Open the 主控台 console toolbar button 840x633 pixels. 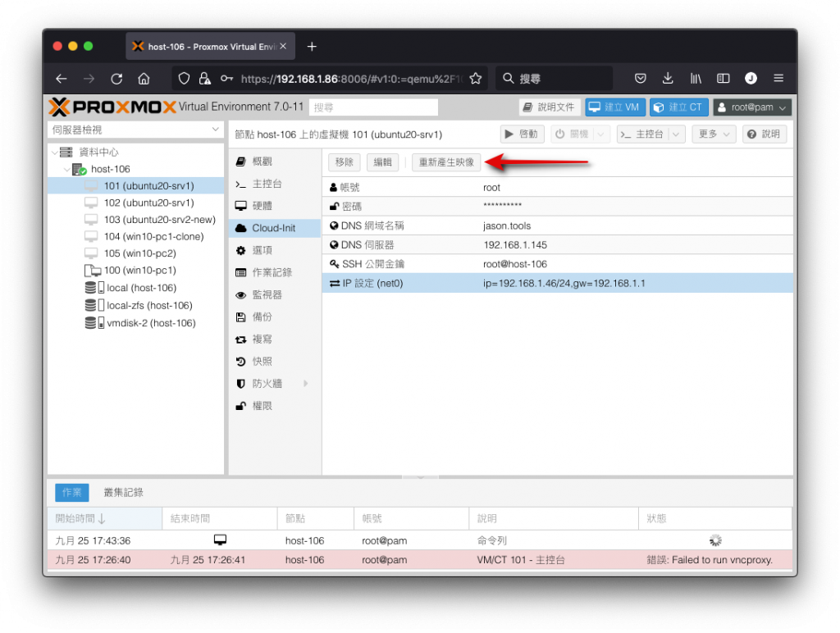click(642, 134)
